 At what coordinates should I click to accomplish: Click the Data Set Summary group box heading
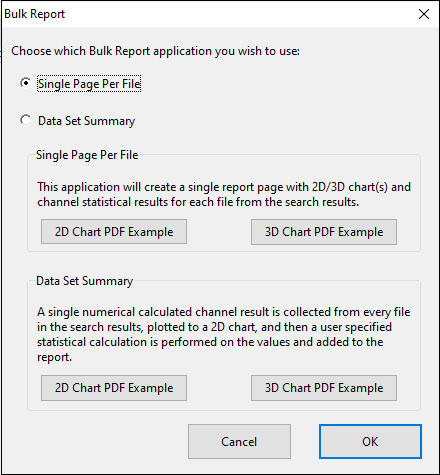[x=85, y=281]
